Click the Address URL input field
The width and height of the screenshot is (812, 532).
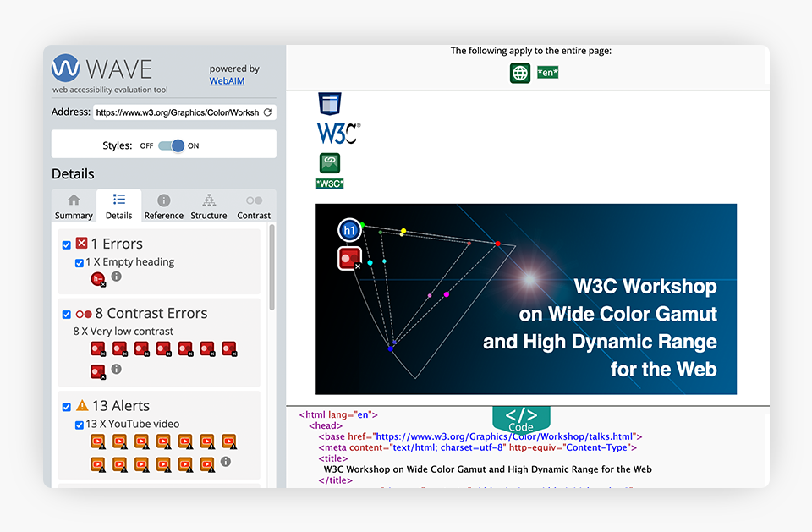pos(176,112)
